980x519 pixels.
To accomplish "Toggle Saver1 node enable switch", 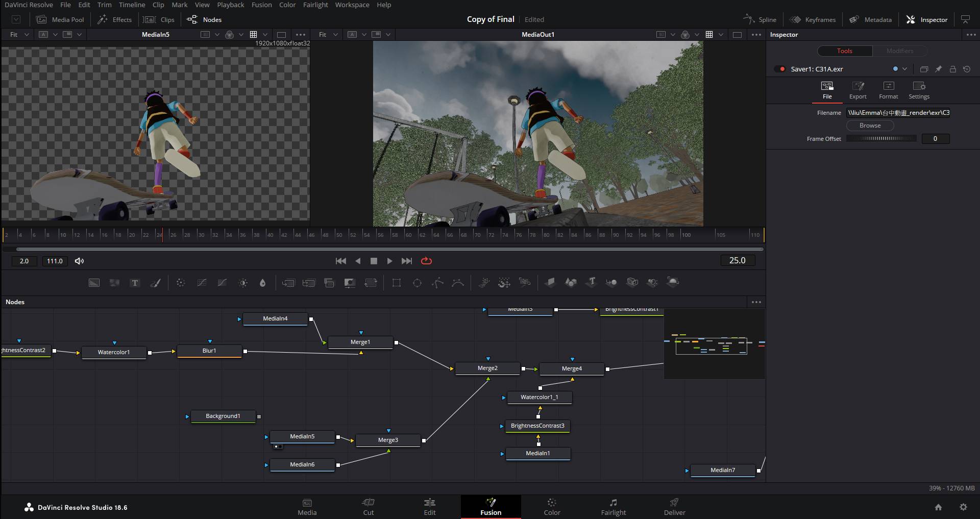I will click(780, 69).
